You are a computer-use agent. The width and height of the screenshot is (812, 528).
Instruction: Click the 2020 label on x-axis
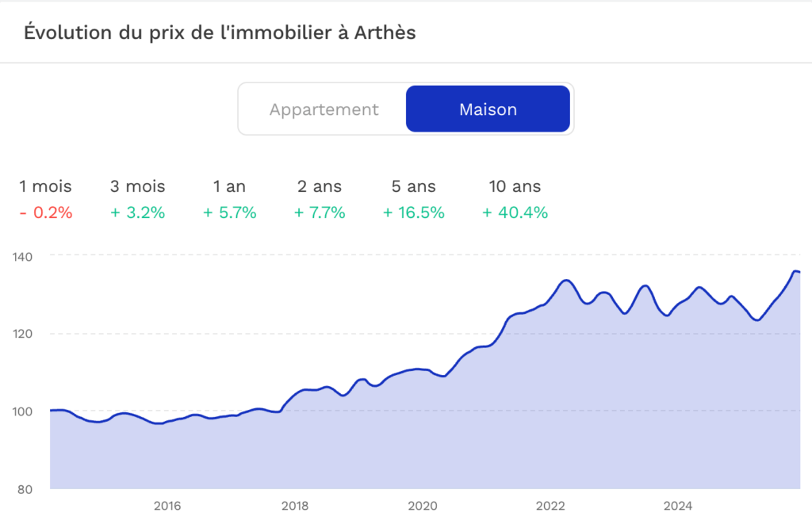[422, 506]
